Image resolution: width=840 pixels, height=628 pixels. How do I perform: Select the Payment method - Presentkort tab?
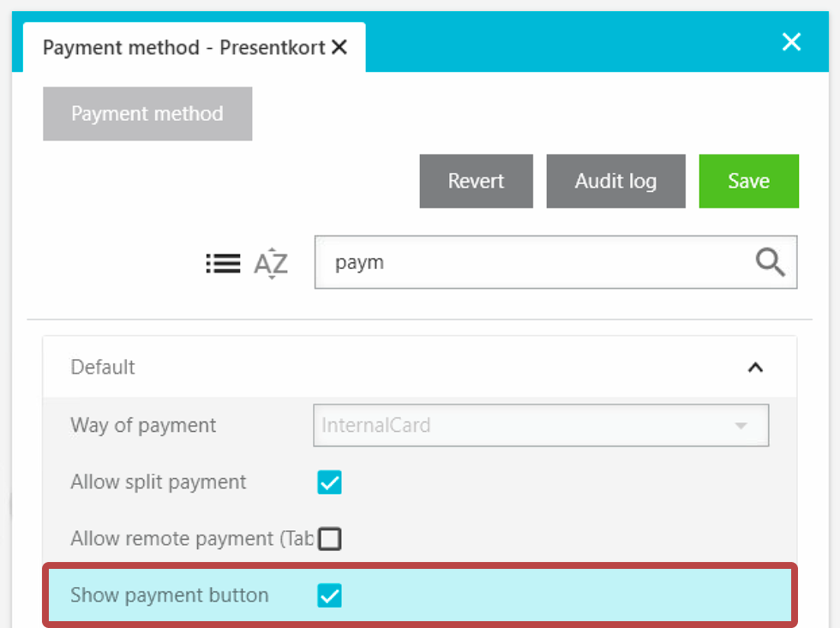[183, 48]
